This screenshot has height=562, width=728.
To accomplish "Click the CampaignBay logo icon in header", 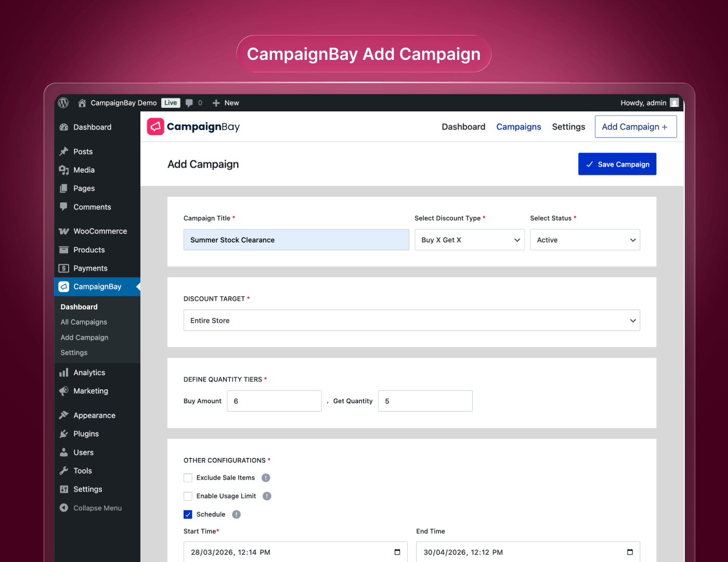I will [155, 126].
